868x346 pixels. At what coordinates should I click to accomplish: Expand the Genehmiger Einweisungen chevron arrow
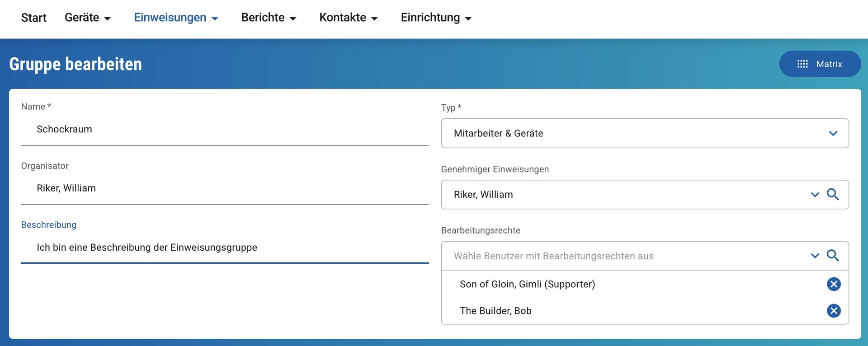tap(815, 195)
